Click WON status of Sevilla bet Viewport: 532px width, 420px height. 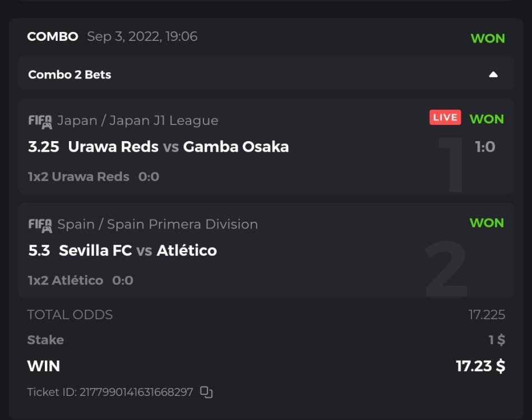(x=487, y=222)
